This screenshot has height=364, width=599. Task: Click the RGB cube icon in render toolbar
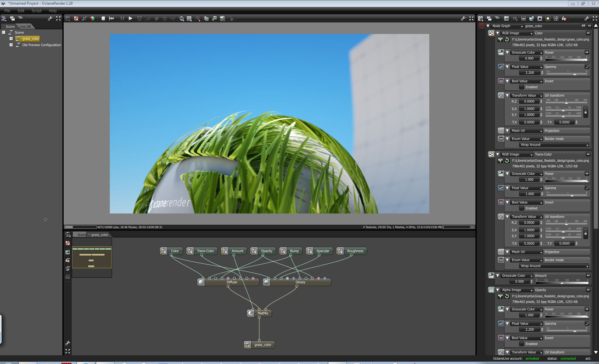pos(92,19)
